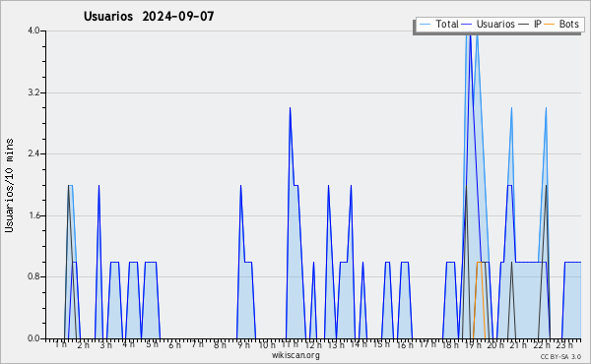Select the Total legend entry
The image size is (591, 364).
pyautogui.click(x=438, y=24)
